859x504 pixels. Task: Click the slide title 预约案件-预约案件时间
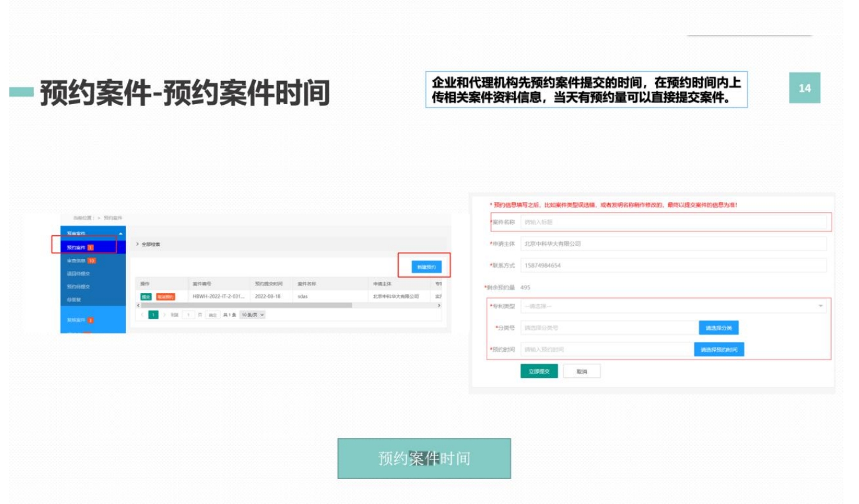pos(185,93)
